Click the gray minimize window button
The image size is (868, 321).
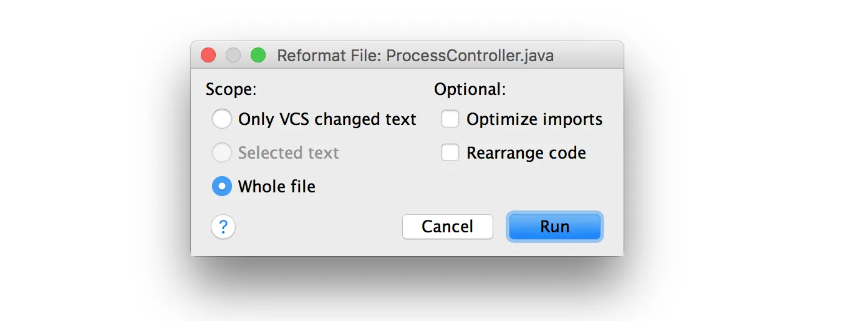click(233, 56)
